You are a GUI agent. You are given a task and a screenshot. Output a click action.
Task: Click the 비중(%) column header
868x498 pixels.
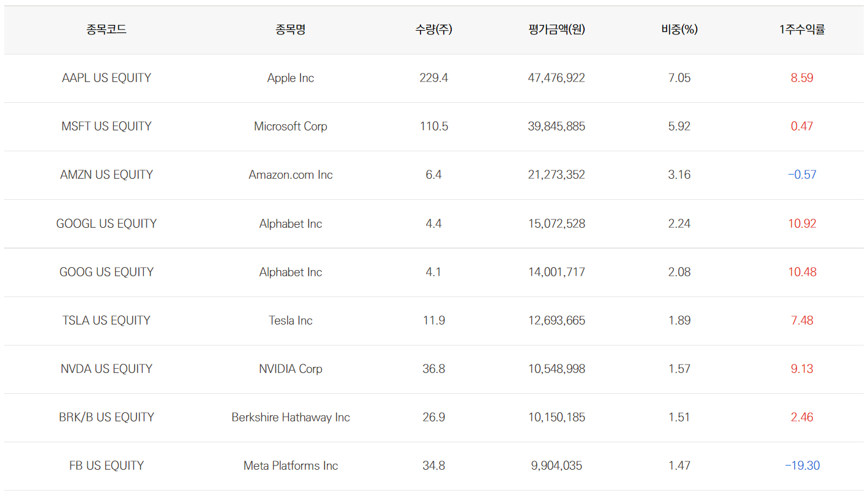679,29
